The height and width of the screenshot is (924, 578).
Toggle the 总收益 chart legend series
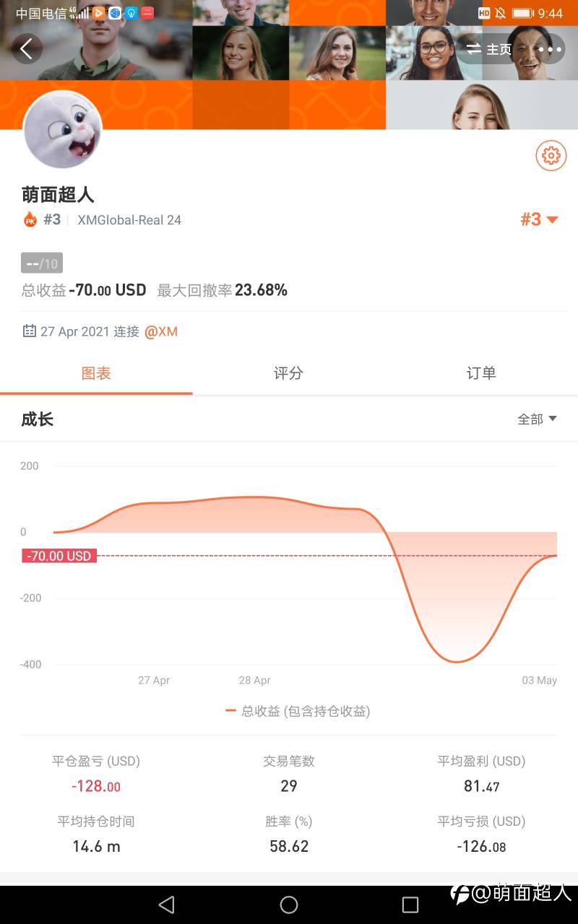pos(298,711)
